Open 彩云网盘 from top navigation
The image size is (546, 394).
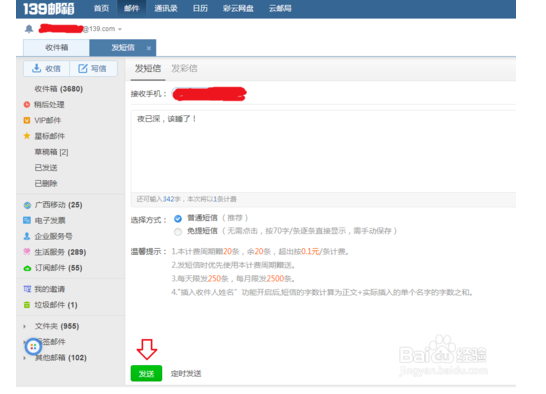(238, 8)
